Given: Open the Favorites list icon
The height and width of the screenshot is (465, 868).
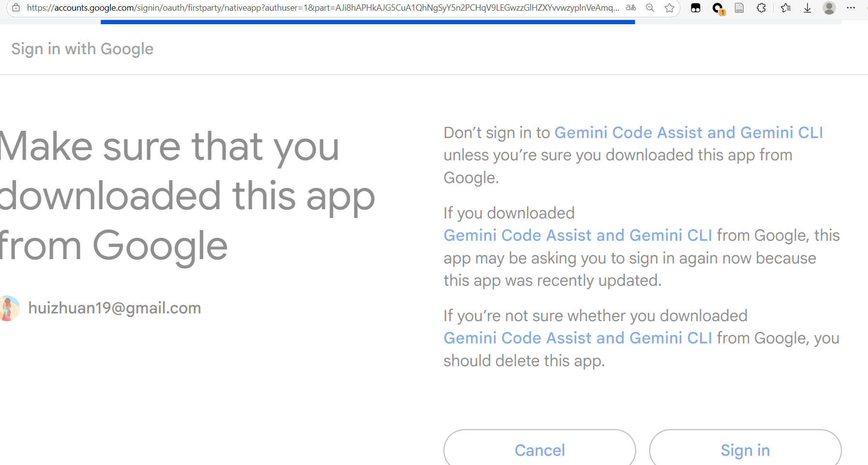Looking at the screenshot, I should 785,8.
